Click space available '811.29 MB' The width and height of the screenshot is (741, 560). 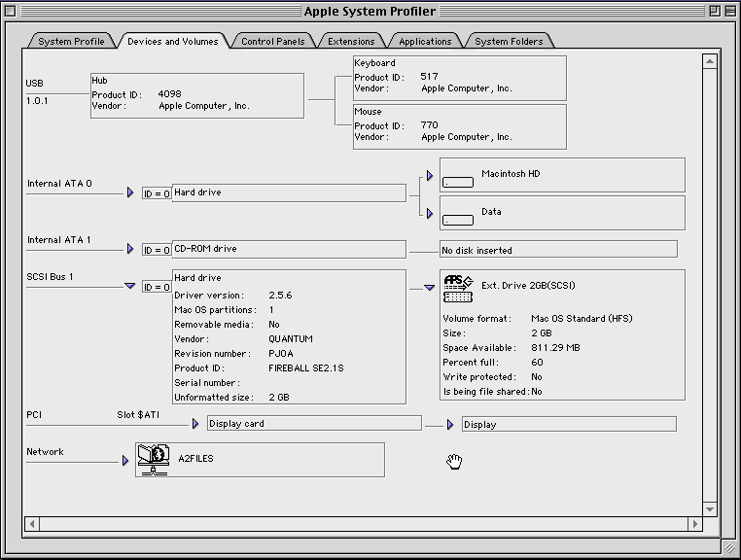(x=556, y=348)
